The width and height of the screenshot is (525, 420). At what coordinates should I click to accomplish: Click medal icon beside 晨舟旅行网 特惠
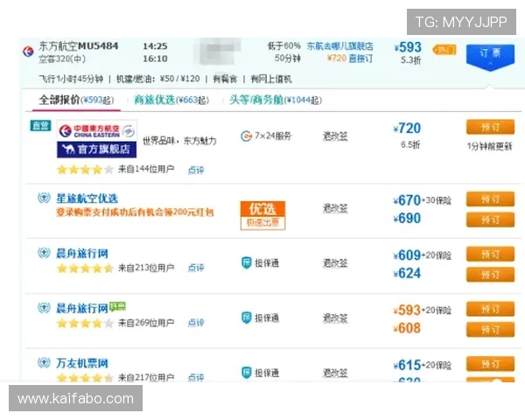[44, 307]
